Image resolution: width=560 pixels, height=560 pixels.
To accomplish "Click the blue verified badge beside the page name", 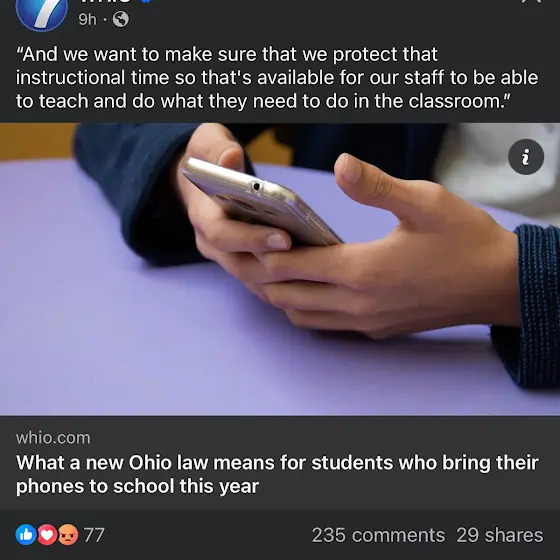I will pyautogui.click(x=146, y=1).
